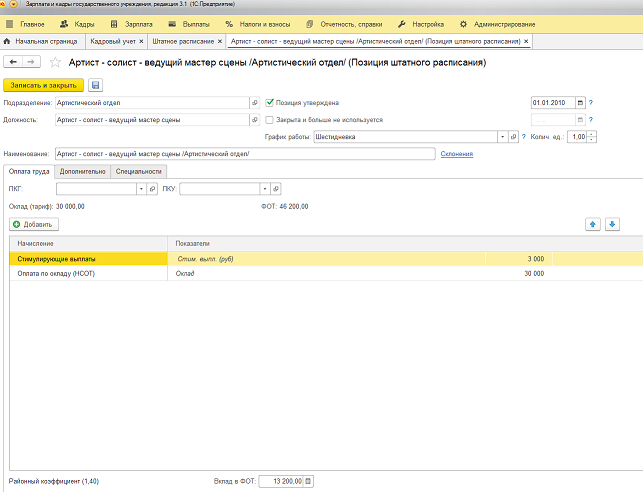Click the save floppy disk icon
The width and height of the screenshot is (643, 492).
coord(95,85)
